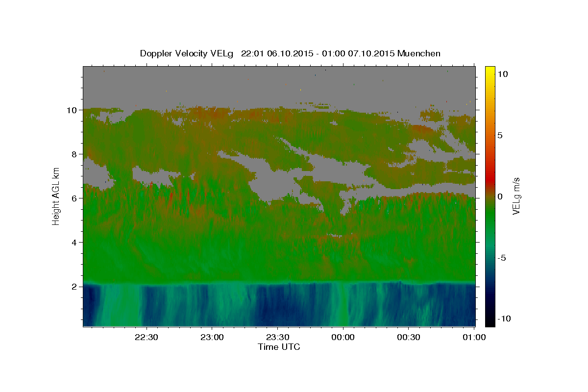Click the 'VELg m/s' colorbar label

coord(516,196)
